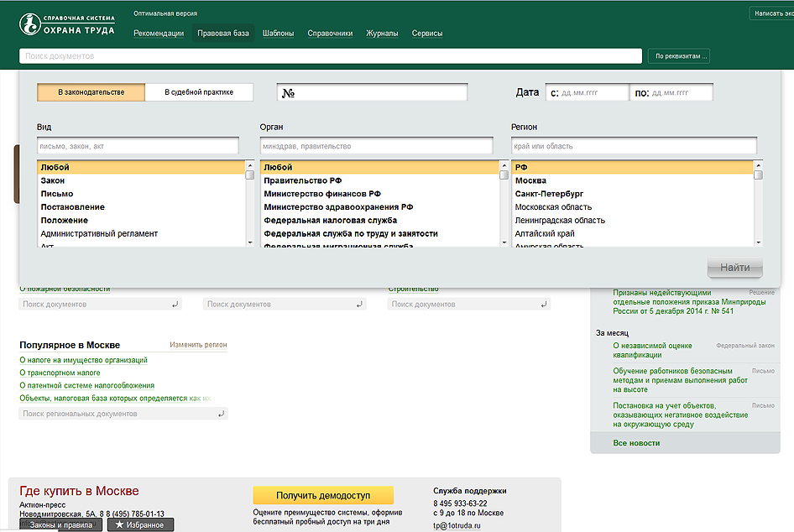The image size is (794, 532).
Task: Select Письмо in Вид list
Action: [x=141, y=194]
